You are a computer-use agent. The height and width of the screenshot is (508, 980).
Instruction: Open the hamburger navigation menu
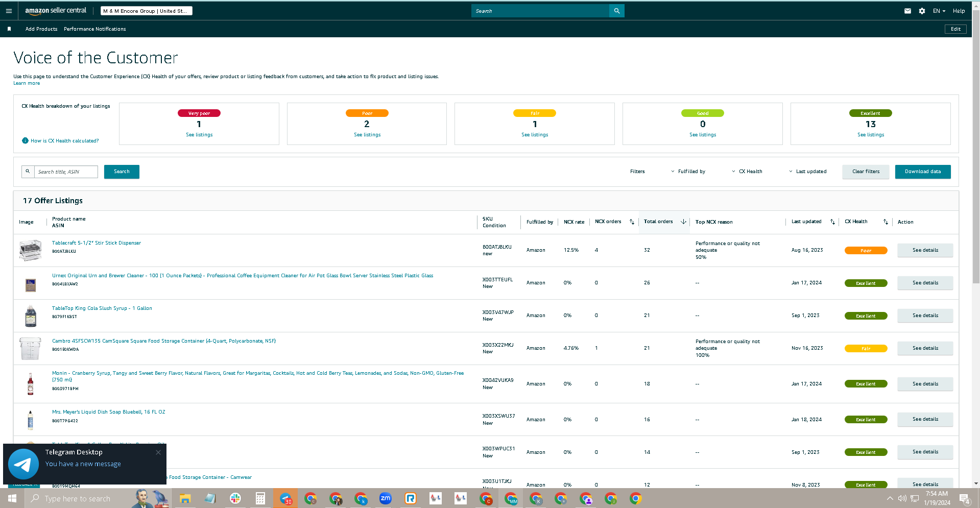pyautogui.click(x=9, y=11)
